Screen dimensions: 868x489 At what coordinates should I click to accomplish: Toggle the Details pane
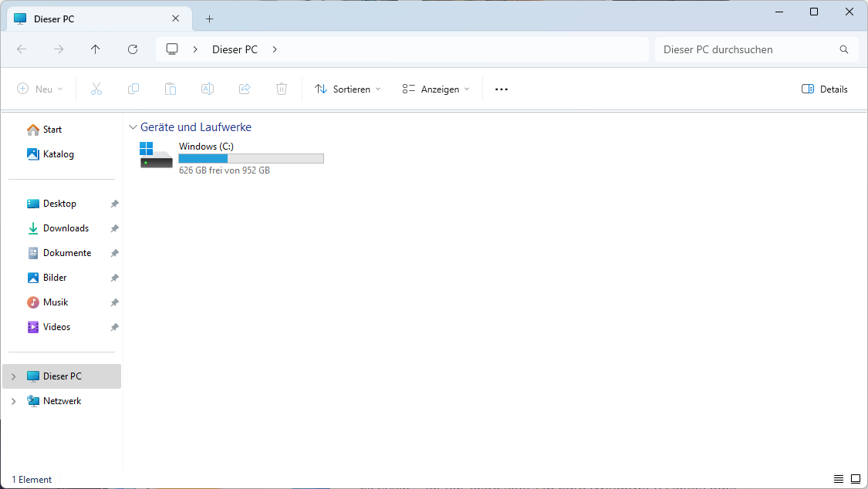click(x=824, y=89)
